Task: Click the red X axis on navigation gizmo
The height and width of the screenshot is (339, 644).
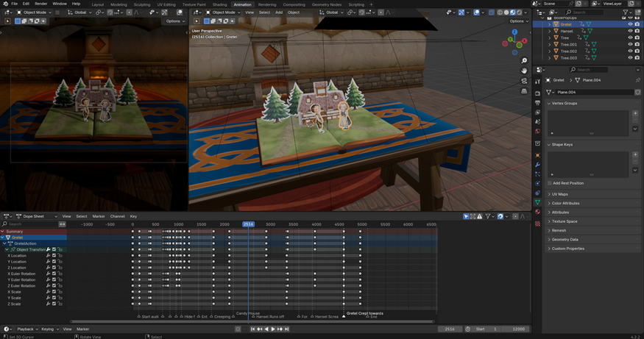Action: click(525, 40)
